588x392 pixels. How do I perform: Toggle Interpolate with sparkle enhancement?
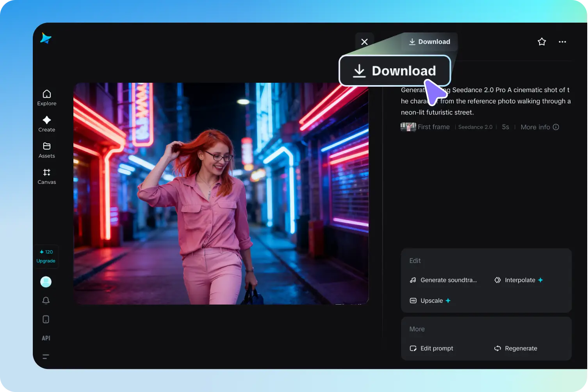(519, 280)
